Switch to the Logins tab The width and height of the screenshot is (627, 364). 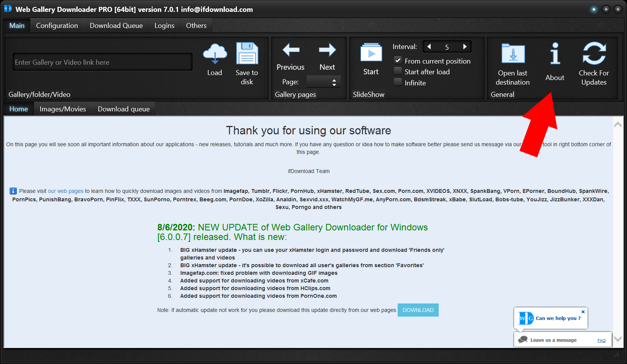[165, 26]
